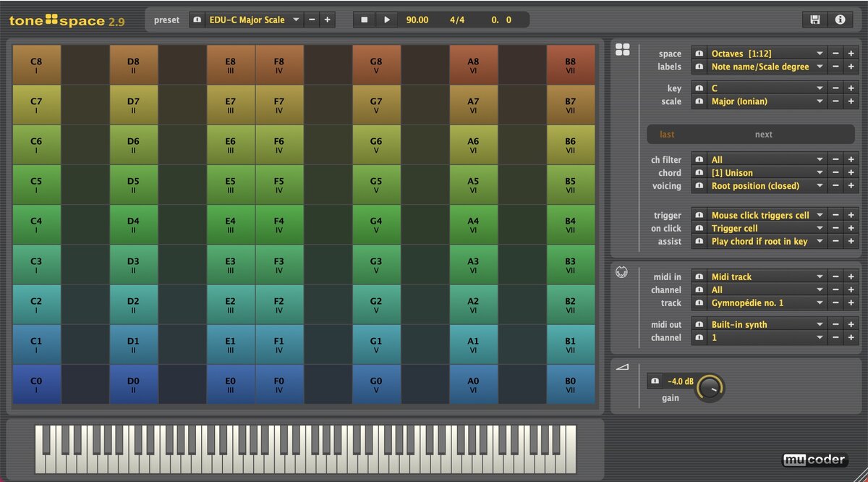Open the trigger dropdown Mouse click triggers cell
Viewport: 868px width, 482px height.
pyautogui.click(x=767, y=215)
